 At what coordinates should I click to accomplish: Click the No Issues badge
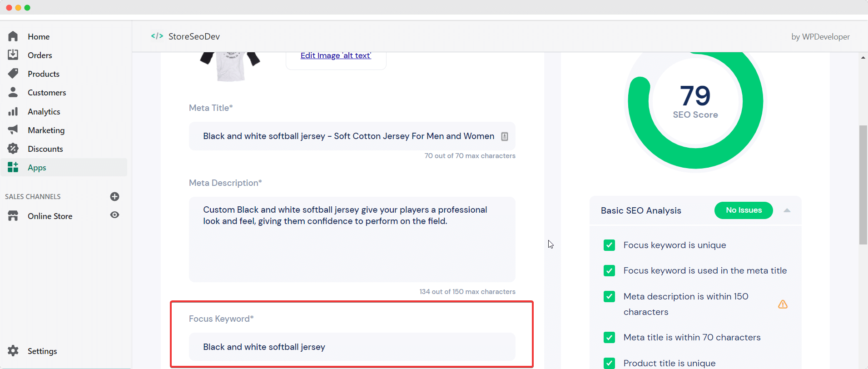(x=744, y=210)
